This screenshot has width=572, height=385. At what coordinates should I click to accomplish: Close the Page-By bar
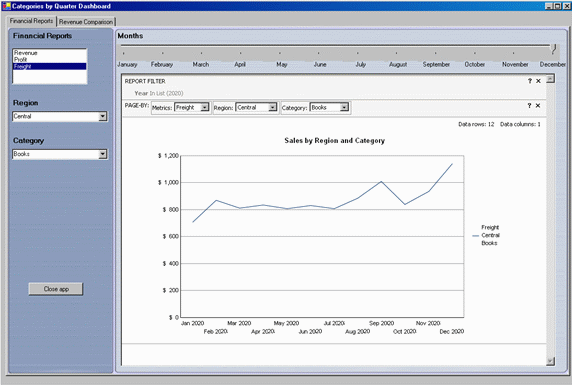click(x=538, y=105)
